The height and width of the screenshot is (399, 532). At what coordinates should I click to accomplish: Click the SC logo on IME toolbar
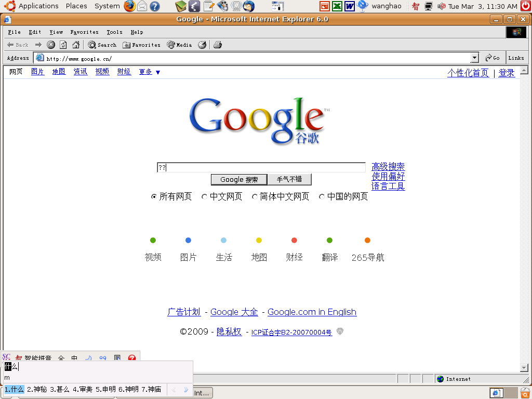pos(6,357)
